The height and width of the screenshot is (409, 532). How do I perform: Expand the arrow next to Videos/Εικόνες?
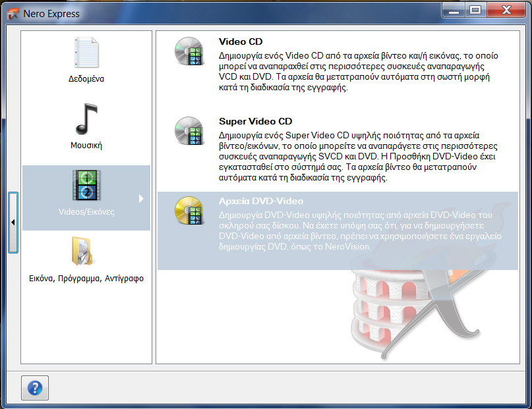coord(142,198)
